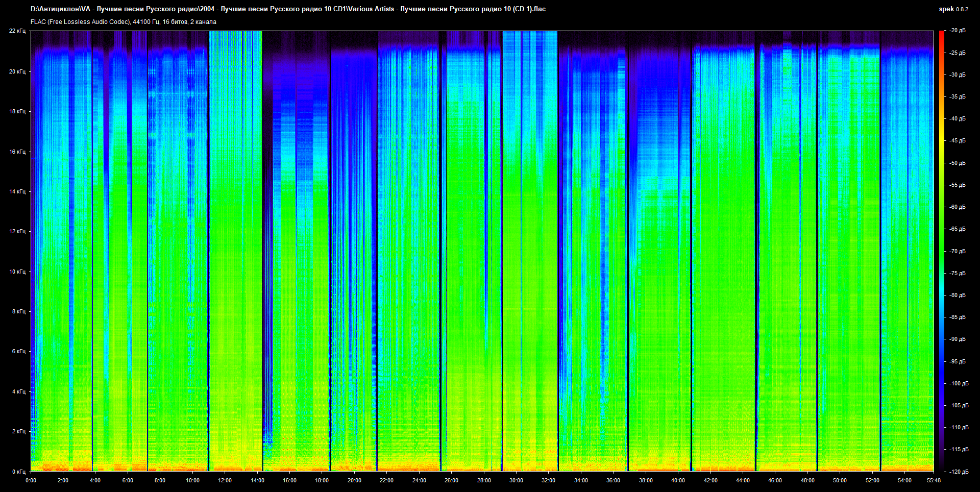Click the 12:00 time axis marker
This screenshot has width=980, height=492.
point(225,480)
